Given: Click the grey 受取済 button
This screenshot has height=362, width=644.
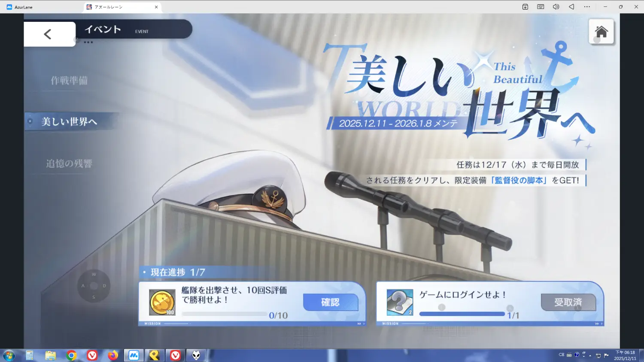Looking at the screenshot, I should point(568,302).
